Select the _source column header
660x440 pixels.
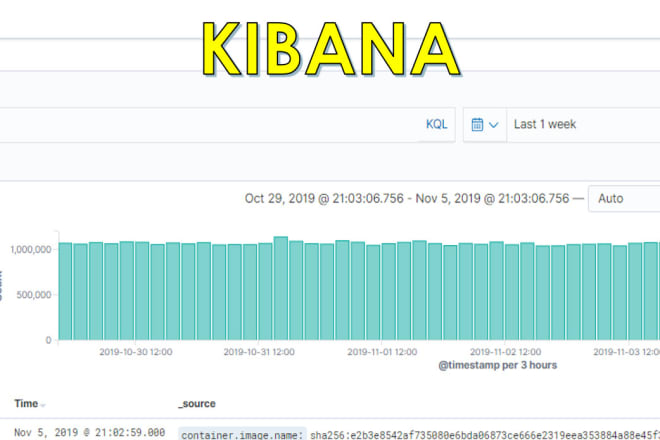[197, 404]
